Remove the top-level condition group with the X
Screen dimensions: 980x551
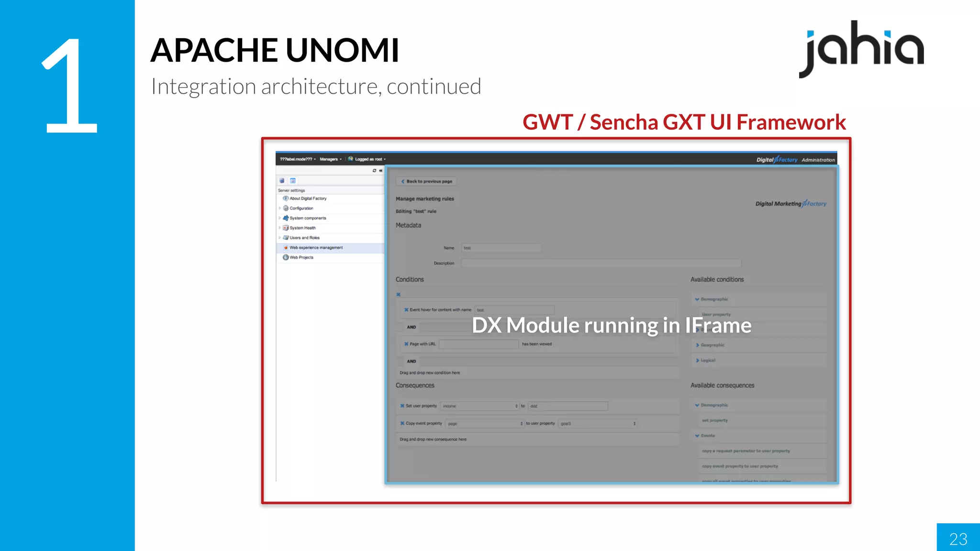[x=398, y=295]
